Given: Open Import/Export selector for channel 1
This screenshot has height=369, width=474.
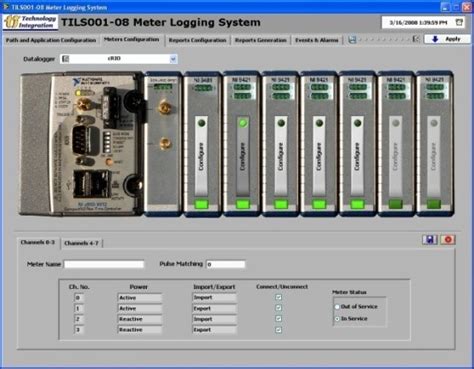Looking at the screenshot, I should click(214, 308).
